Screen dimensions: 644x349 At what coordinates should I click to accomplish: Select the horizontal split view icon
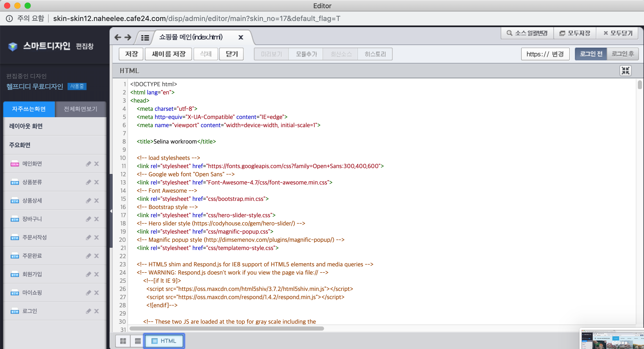coord(138,341)
